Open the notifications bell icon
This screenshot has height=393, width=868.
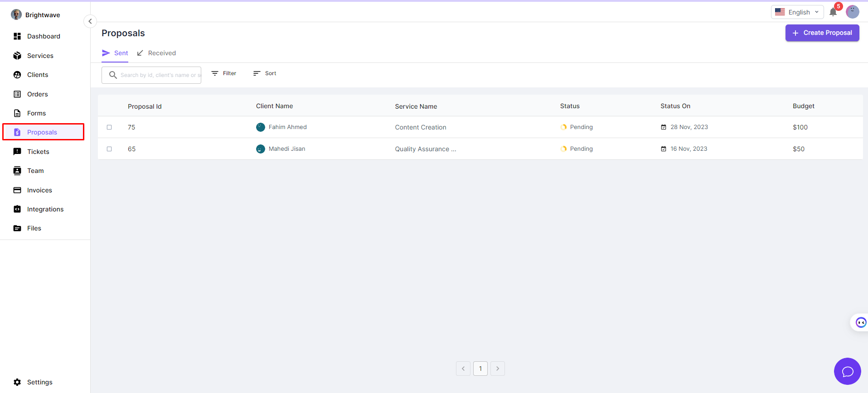tap(833, 12)
